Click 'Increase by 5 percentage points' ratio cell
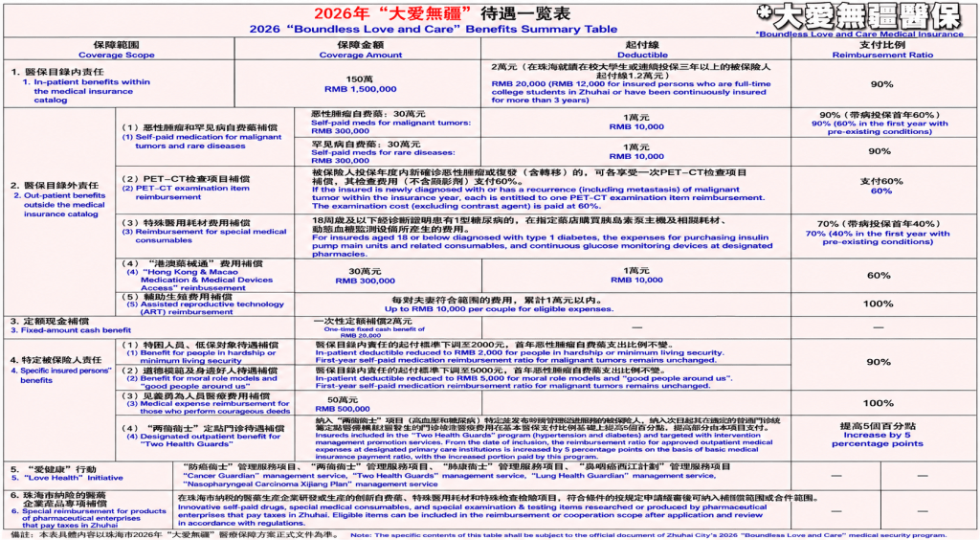 coord(878,435)
